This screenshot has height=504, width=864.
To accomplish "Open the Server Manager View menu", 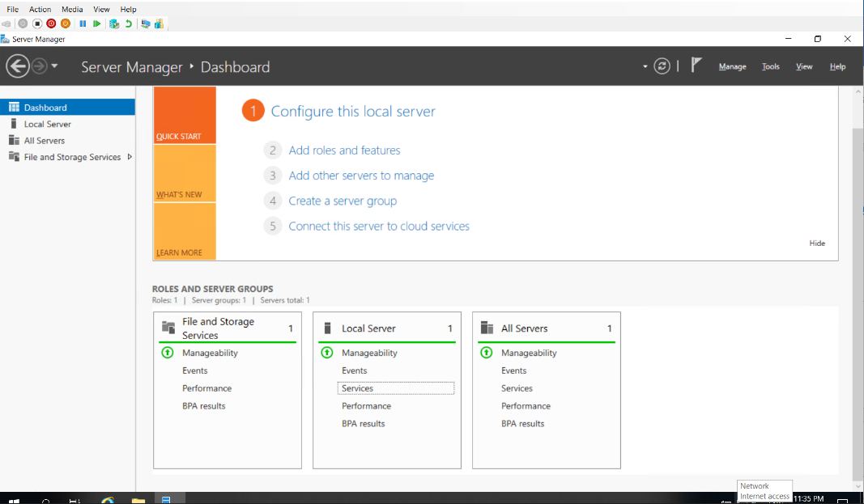I will click(804, 66).
